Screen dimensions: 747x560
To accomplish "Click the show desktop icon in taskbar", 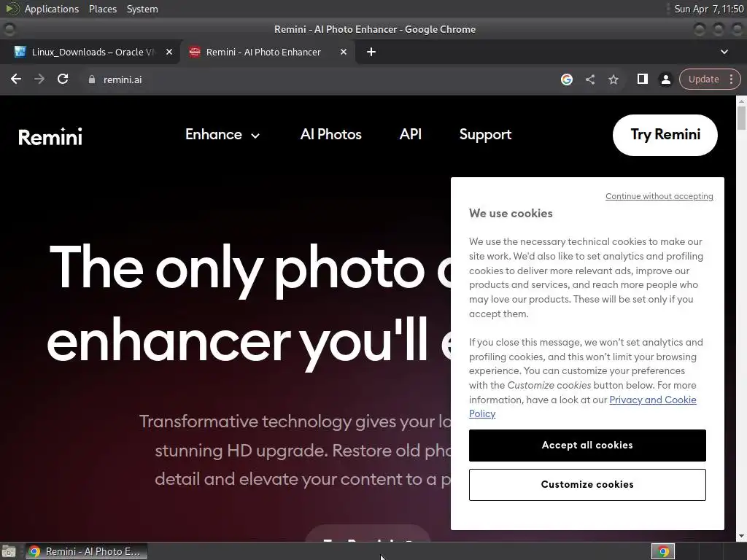I will click(x=9, y=551).
